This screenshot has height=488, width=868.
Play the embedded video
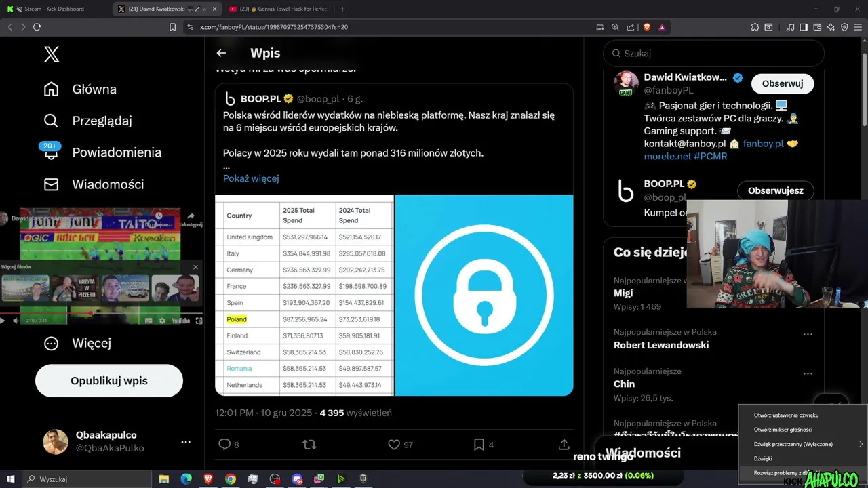click(x=3, y=321)
